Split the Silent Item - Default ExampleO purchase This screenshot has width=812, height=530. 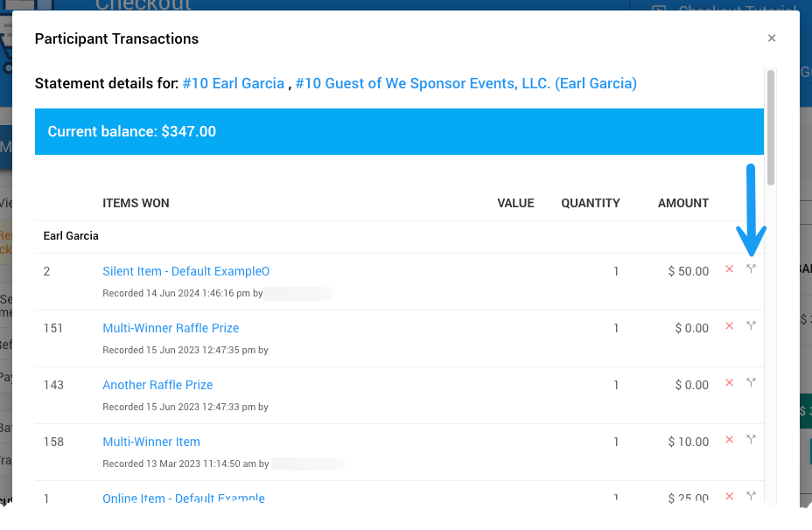(x=751, y=269)
